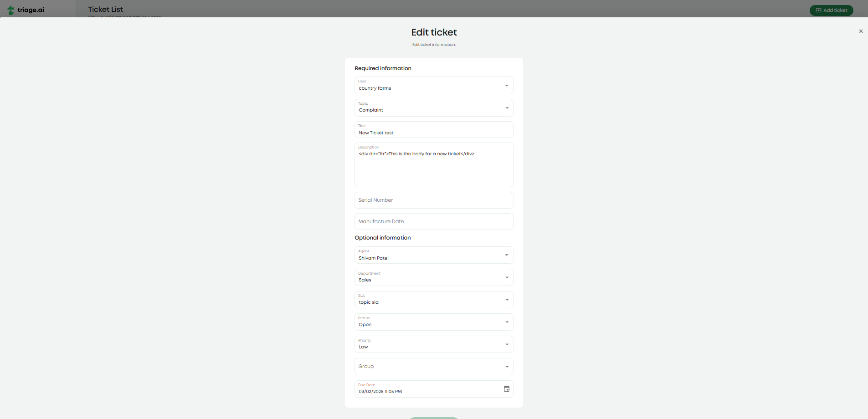Open the Due Date calendar picker icon
868x419 pixels.
(x=506, y=388)
